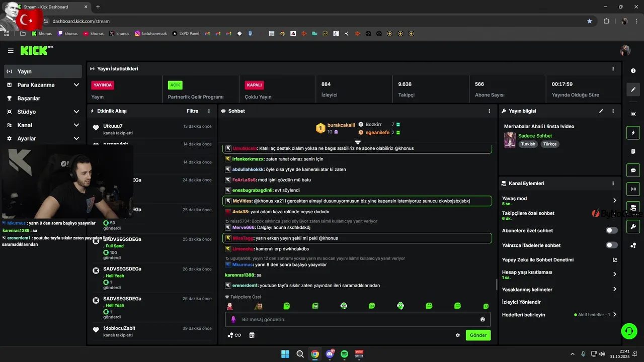This screenshot has height=362, width=644.
Task: Open three-dot menu of Etkinlik Akışı panel
Action: coord(209,111)
